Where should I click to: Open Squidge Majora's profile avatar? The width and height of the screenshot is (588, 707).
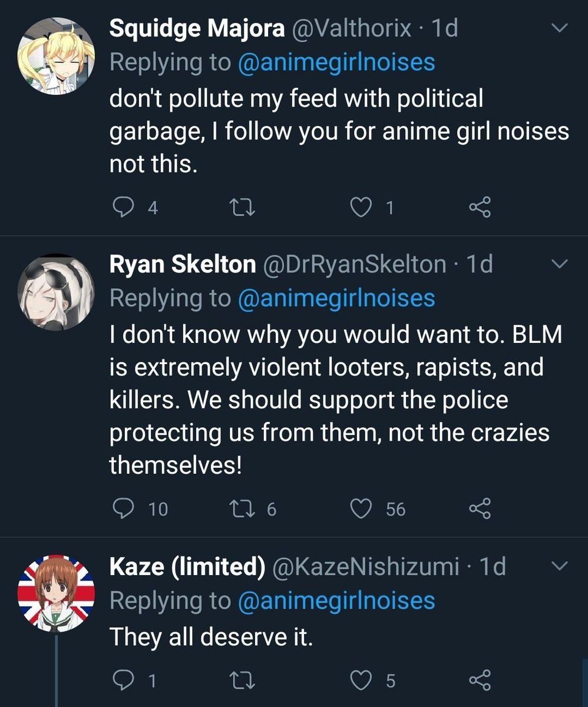56,55
